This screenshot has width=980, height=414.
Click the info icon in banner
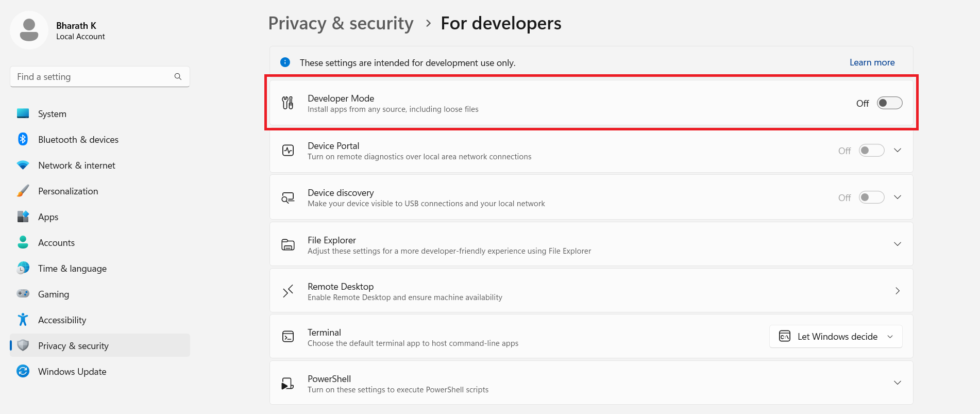tap(285, 62)
